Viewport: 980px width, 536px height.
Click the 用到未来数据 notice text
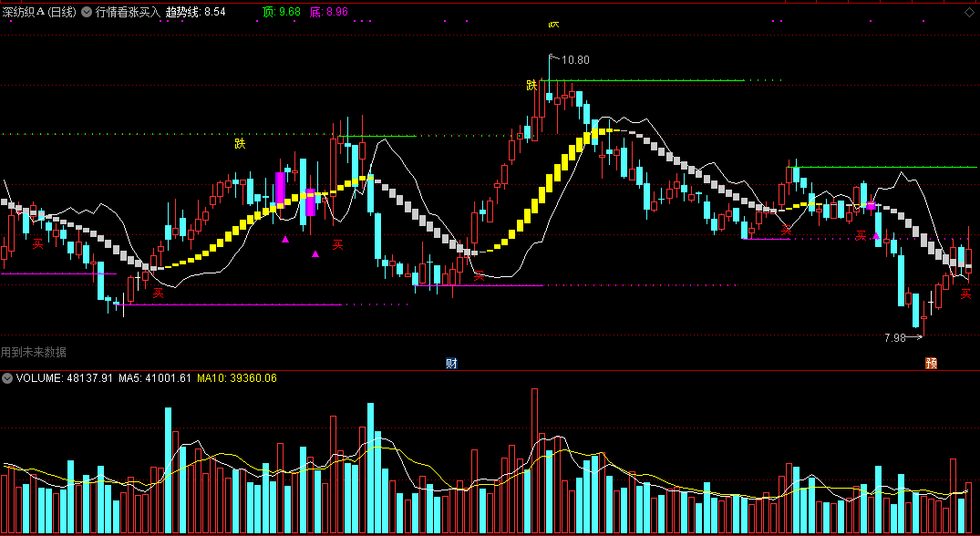[x=34, y=353]
